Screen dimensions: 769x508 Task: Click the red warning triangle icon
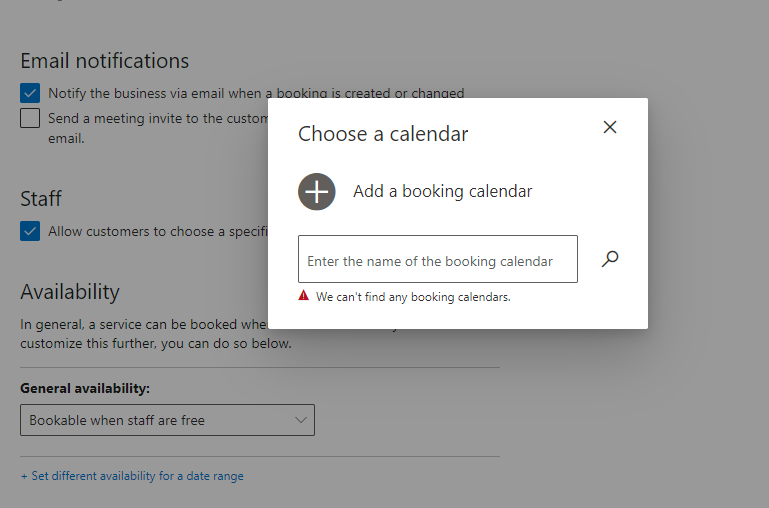pyautogui.click(x=304, y=296)
